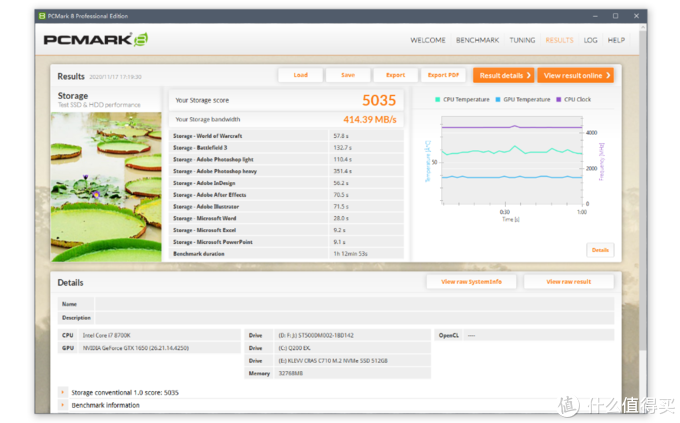Click CPU Clock legend swatch

559,99
